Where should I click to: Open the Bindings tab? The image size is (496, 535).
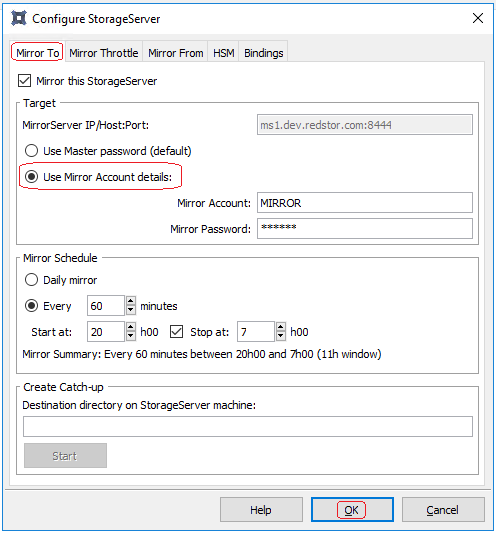(x=263, y=53)
